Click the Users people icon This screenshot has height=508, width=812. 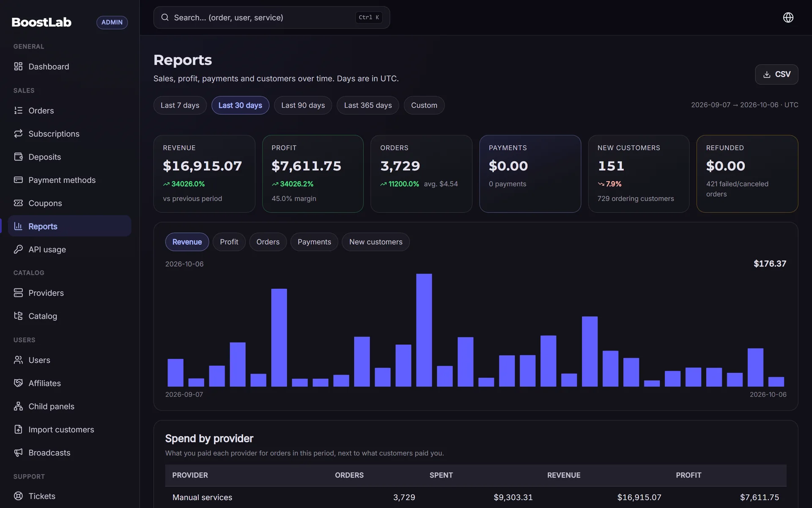click(18, 360)
